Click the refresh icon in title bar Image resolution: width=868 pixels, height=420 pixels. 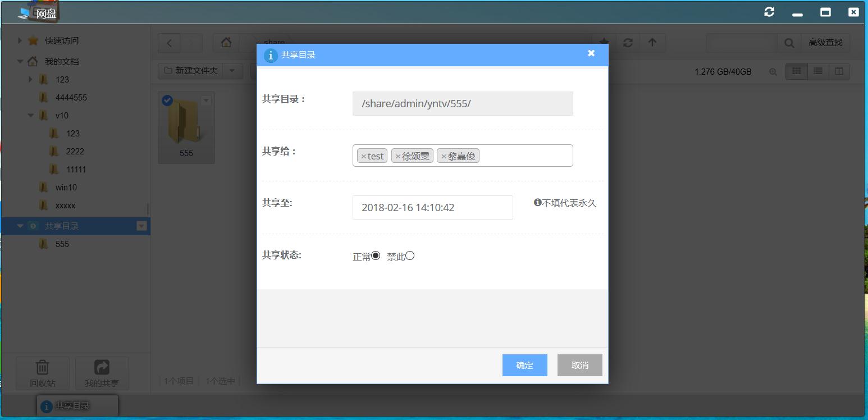tap(769, 12)
